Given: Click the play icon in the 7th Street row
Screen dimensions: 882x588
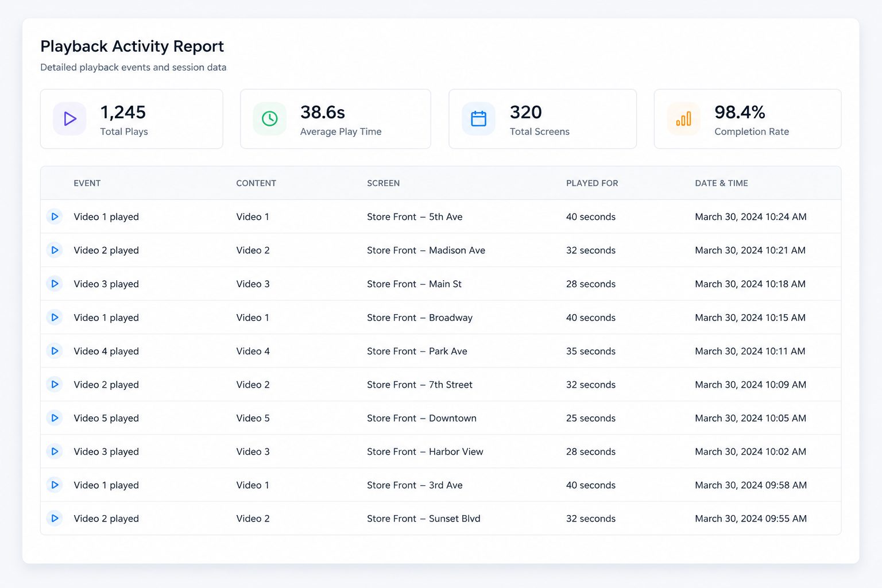Looking at the screenshot, I should click(x=55, y=385).
